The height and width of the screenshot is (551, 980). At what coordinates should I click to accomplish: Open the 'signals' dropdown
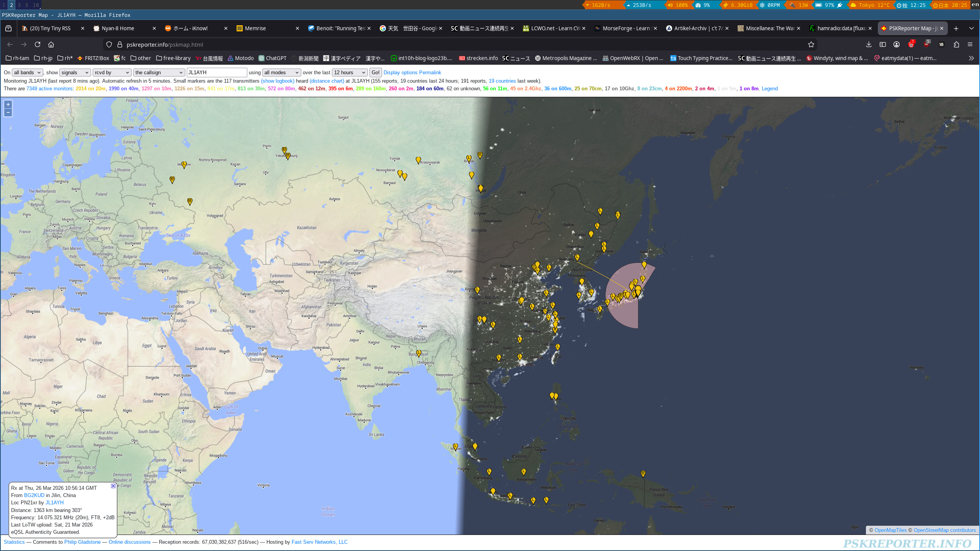[75, 72]
